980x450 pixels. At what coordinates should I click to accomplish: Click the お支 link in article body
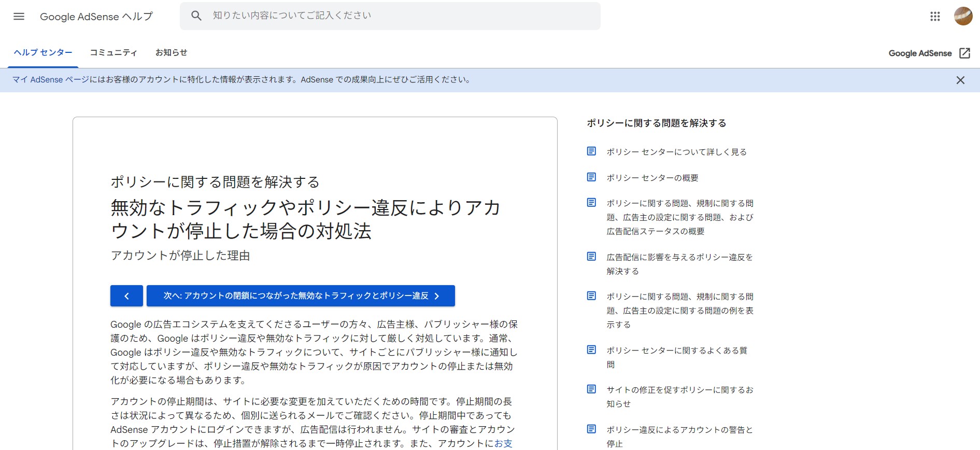[503, 443]
